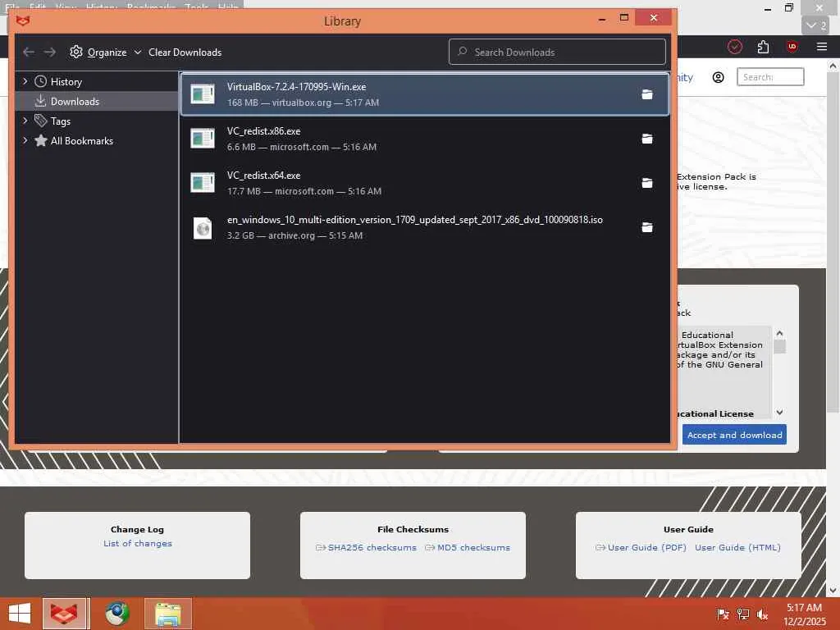Viewport: 840px width, 630px height.
Task: Click the red circular checkmark toolbar icon
Action: click(735, 47)
